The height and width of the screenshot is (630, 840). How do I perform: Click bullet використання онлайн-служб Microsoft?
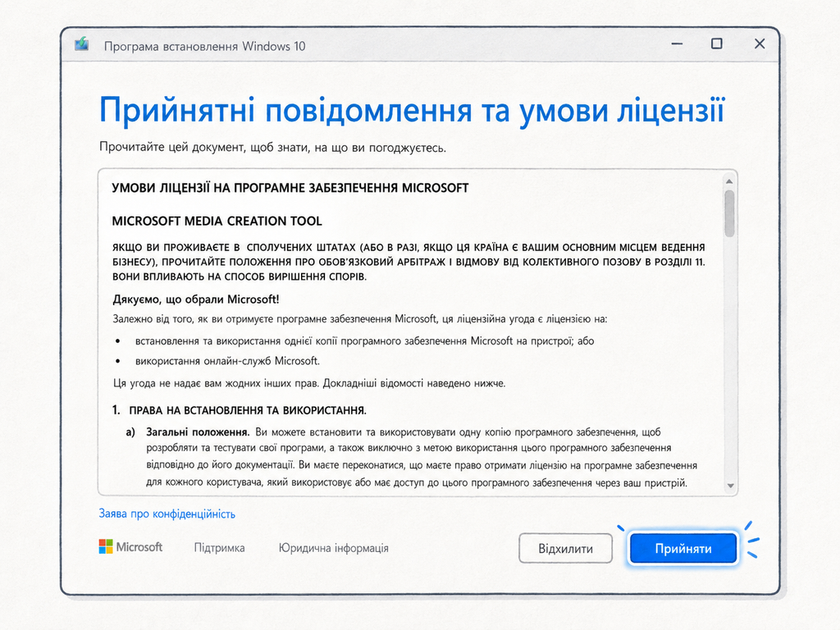(x=227, y=361)
